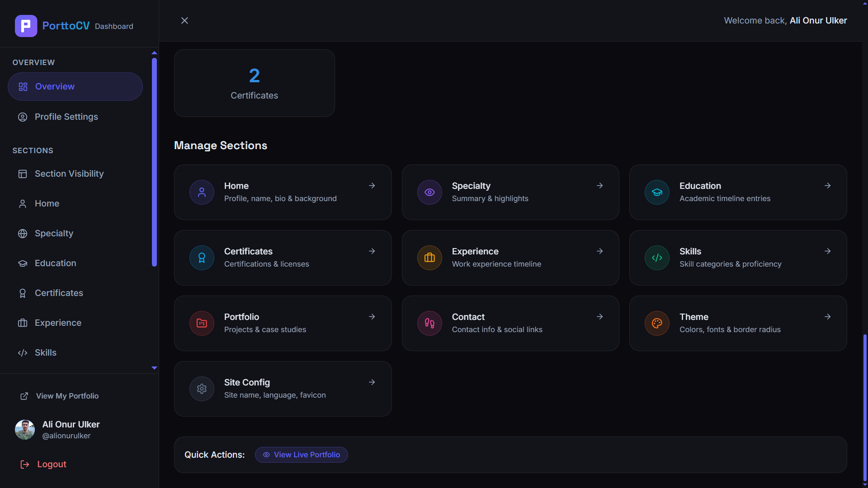Click the Home card person icon
The width and height of the screenshot is (868, 488).
(x=202, y=192)
